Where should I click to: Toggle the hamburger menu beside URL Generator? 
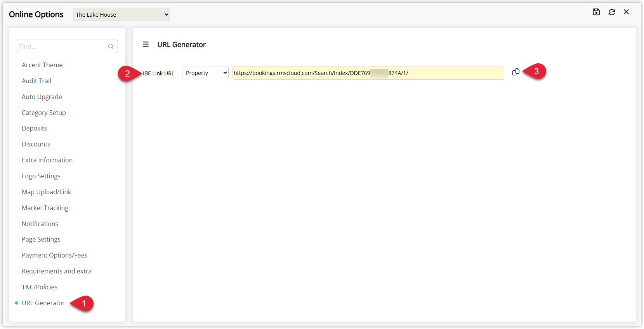(146, 44)
